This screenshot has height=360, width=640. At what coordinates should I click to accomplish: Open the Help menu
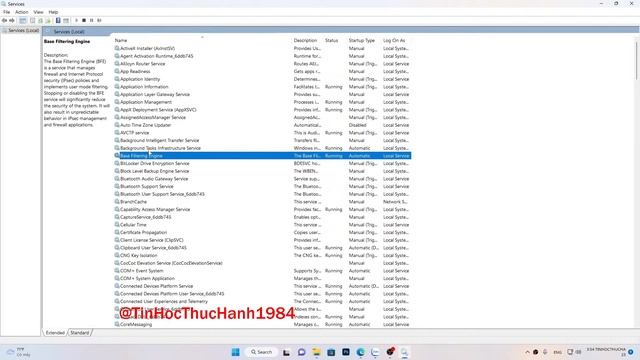[x=53, y=12]
